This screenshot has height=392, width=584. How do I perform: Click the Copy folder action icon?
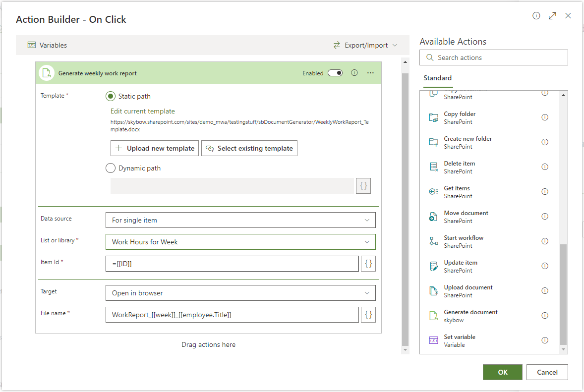tap(433, 117)
